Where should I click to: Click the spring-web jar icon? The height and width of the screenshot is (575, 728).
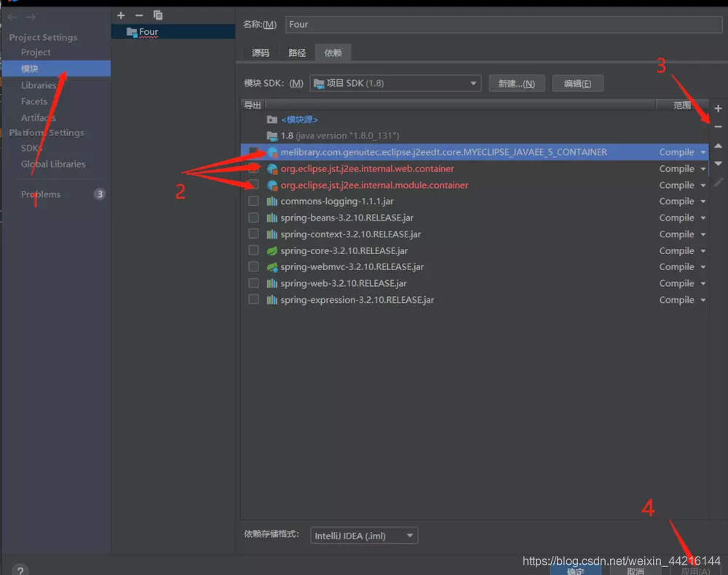click(272, 284)
